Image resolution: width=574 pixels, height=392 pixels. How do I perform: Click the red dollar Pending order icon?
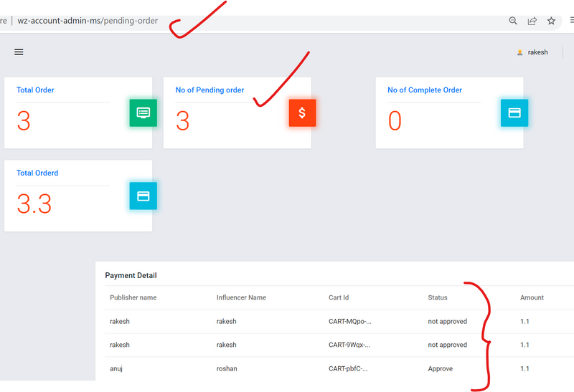(x=302, y=113)
